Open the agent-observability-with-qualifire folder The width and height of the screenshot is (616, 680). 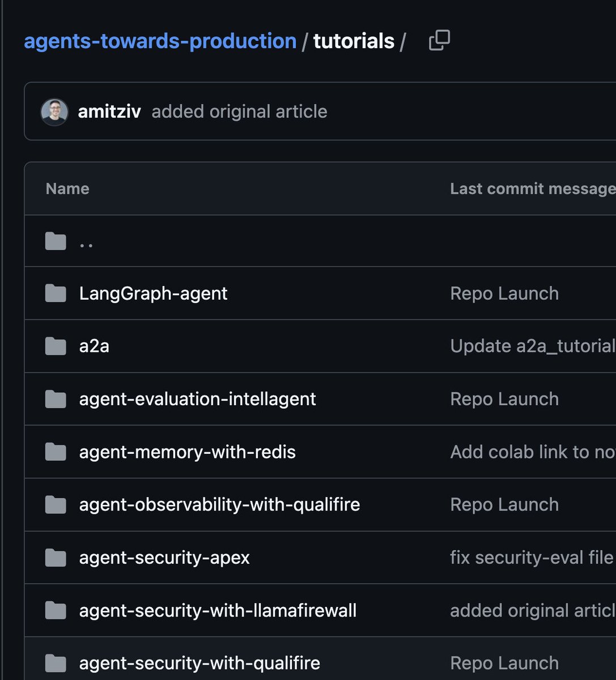[x=219, y=505]
